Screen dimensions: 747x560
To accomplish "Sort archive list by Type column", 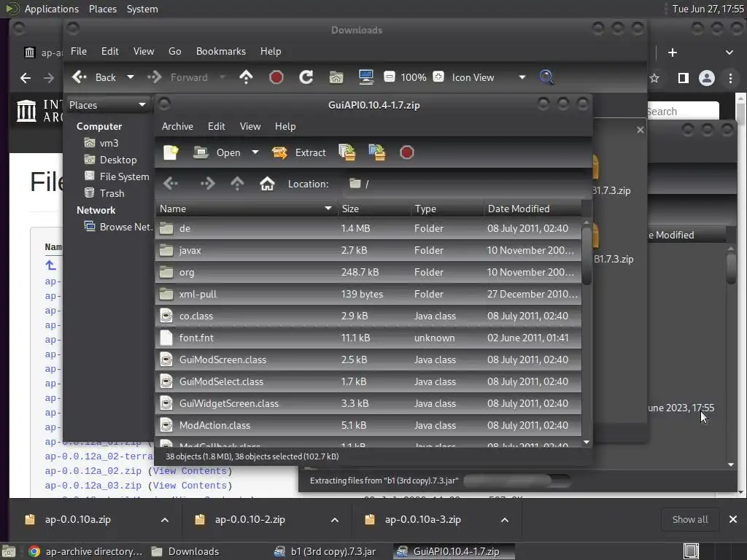I will coord(447,209).
